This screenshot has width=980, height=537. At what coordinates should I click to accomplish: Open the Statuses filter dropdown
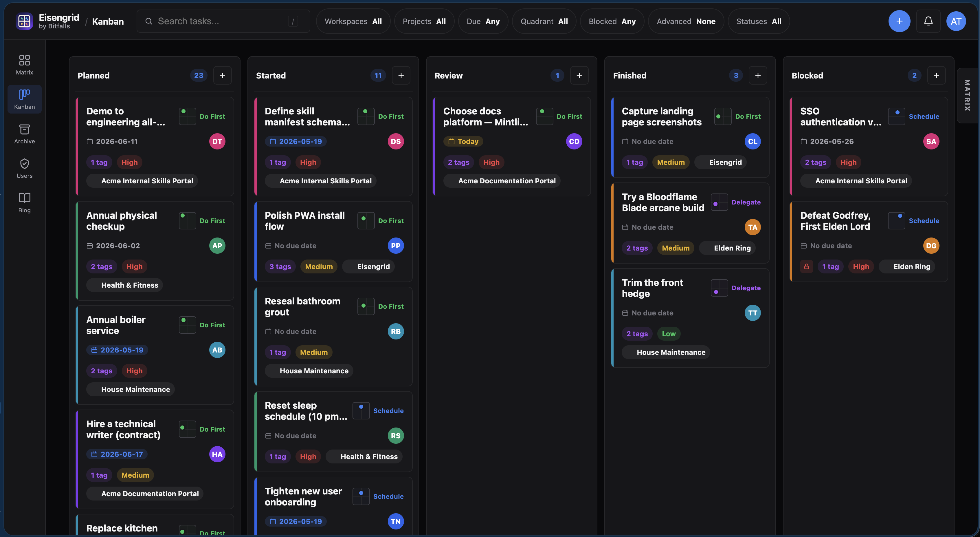[x=759, y=21]
